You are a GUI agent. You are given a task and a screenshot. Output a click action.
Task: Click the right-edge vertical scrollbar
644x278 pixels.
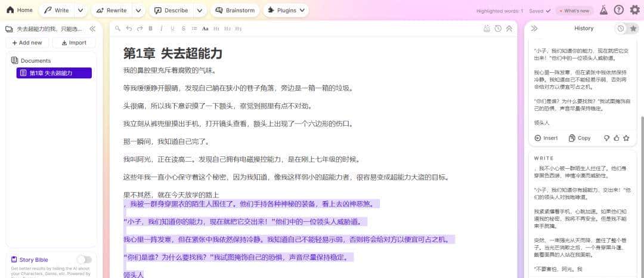[642, 197]
